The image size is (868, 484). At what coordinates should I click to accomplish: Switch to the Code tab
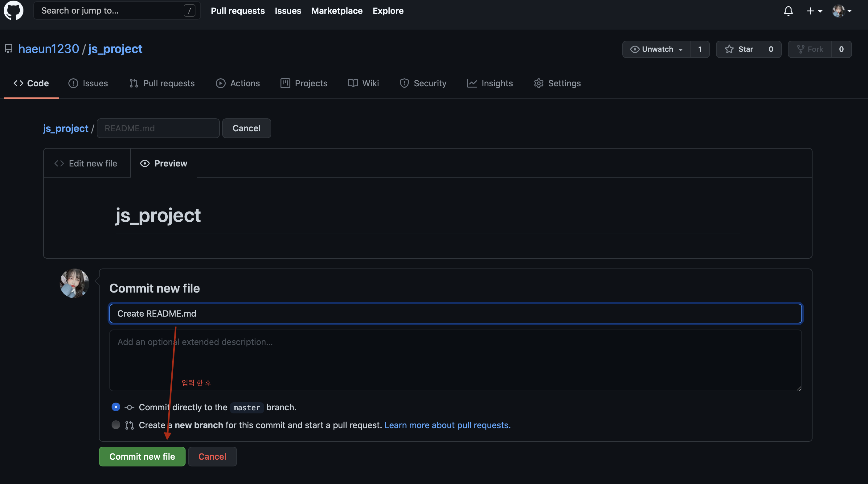pyautogui.click(x=31, y=83)
